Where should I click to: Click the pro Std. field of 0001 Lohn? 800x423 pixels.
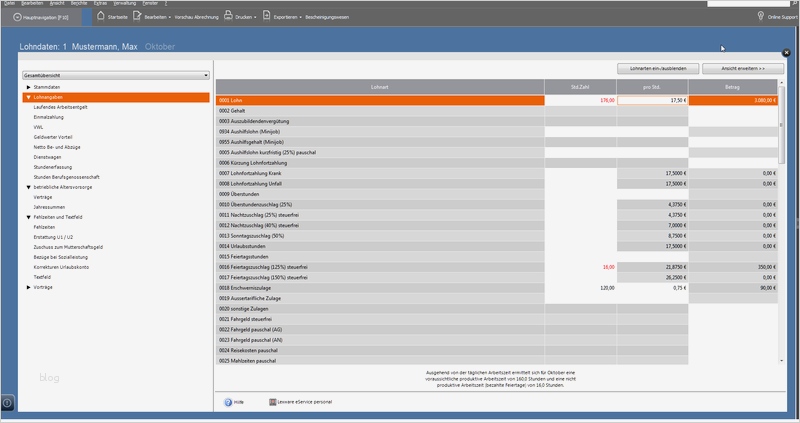[x=653, y=101]
